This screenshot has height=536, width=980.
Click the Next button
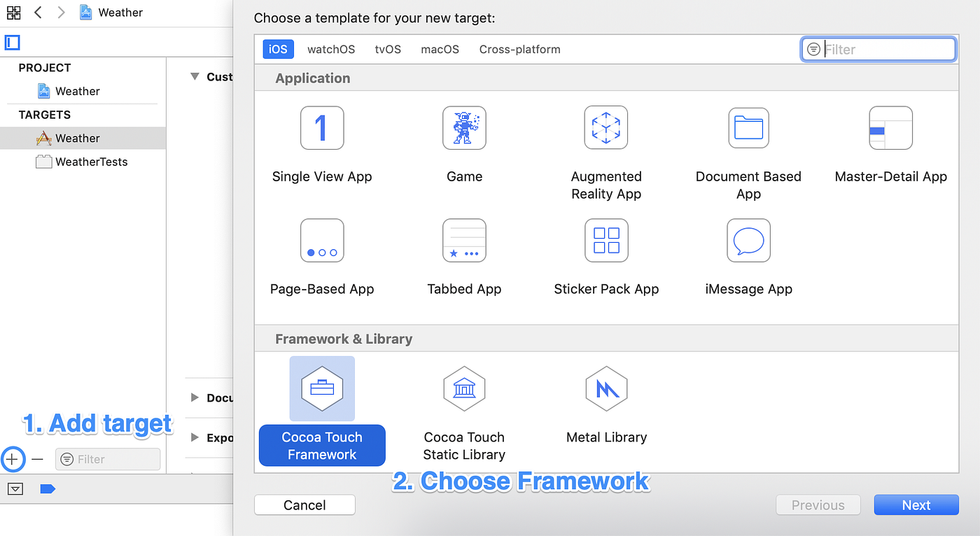point(916,505)
